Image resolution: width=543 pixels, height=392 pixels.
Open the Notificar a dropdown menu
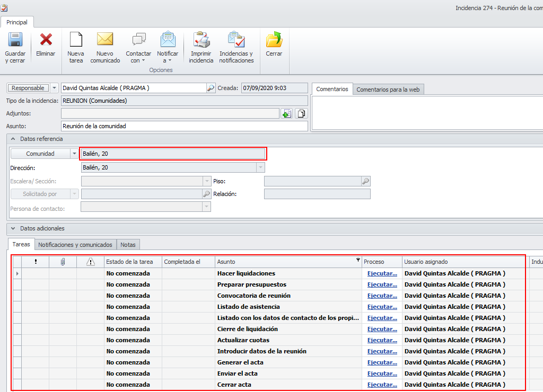(168, 57)
